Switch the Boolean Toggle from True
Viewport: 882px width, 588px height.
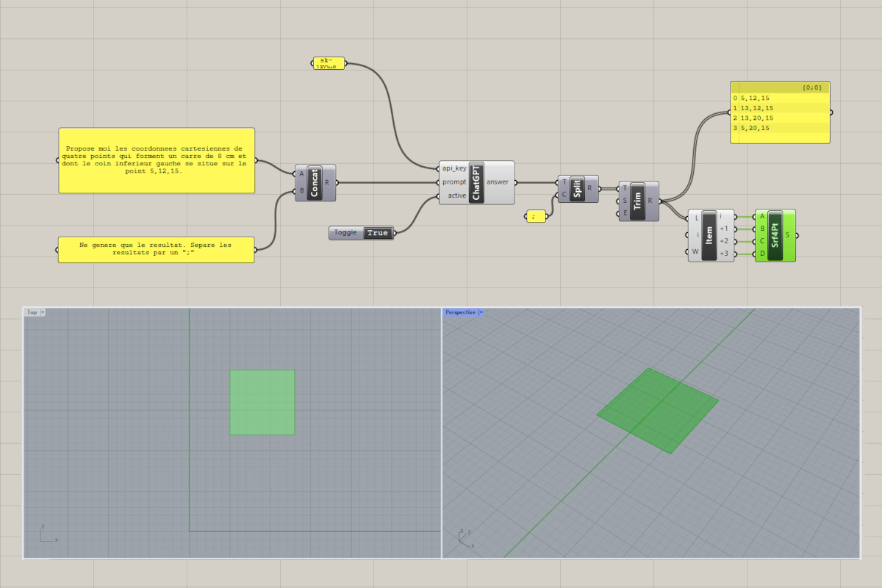pos(377,233)
